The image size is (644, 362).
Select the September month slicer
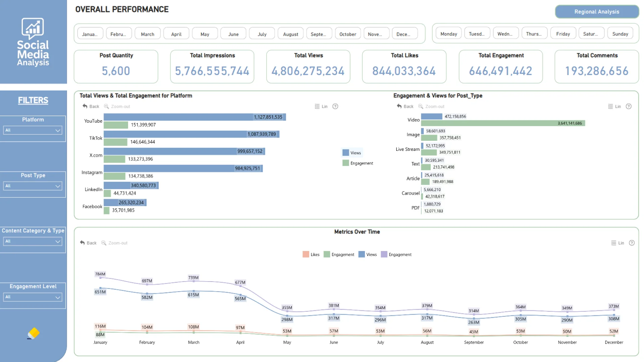[319, 34]
